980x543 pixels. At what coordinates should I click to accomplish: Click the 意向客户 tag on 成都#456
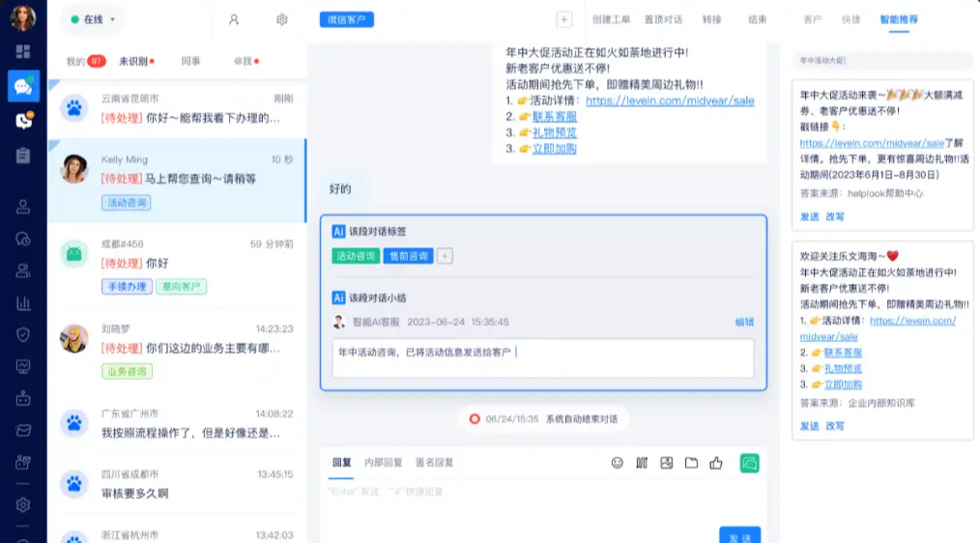coord(182,287)
